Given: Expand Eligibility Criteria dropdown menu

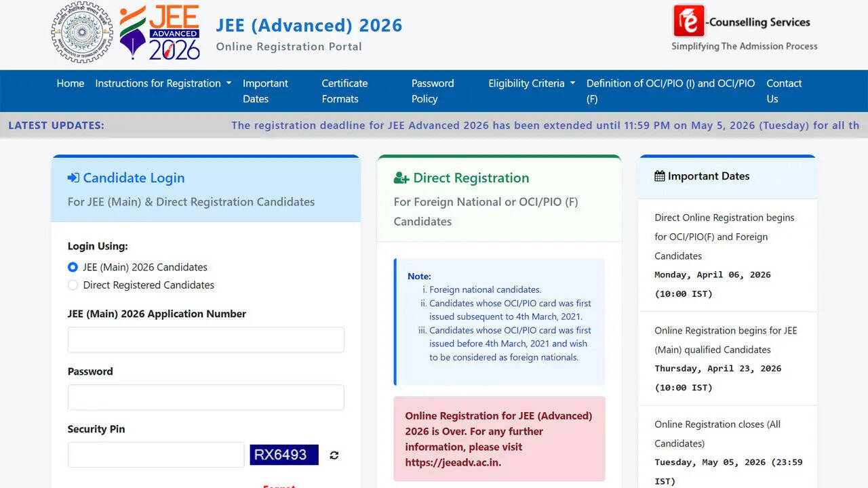Looking at the screenshot, I should coord(532,83).
